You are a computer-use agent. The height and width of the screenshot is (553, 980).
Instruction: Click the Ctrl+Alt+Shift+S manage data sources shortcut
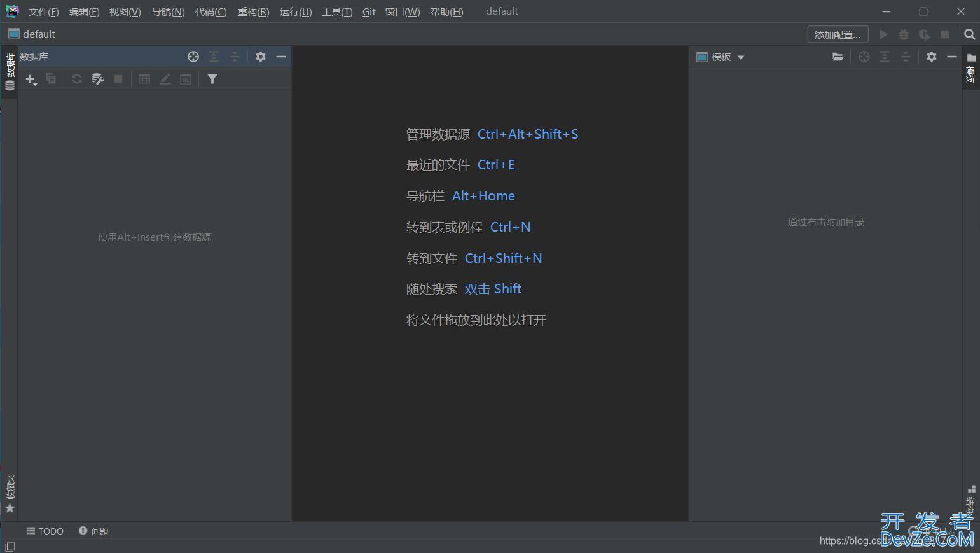coord(528,134)
